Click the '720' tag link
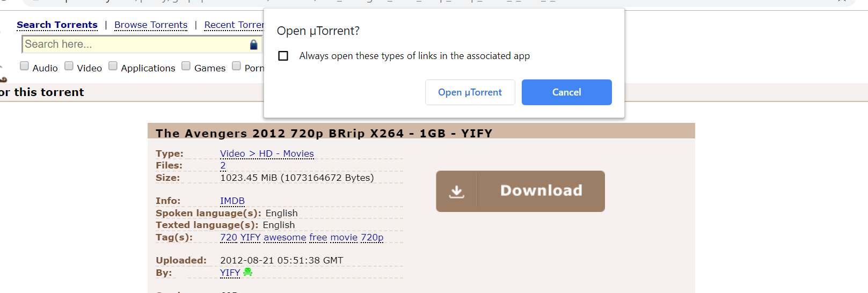 click(229, 237)
